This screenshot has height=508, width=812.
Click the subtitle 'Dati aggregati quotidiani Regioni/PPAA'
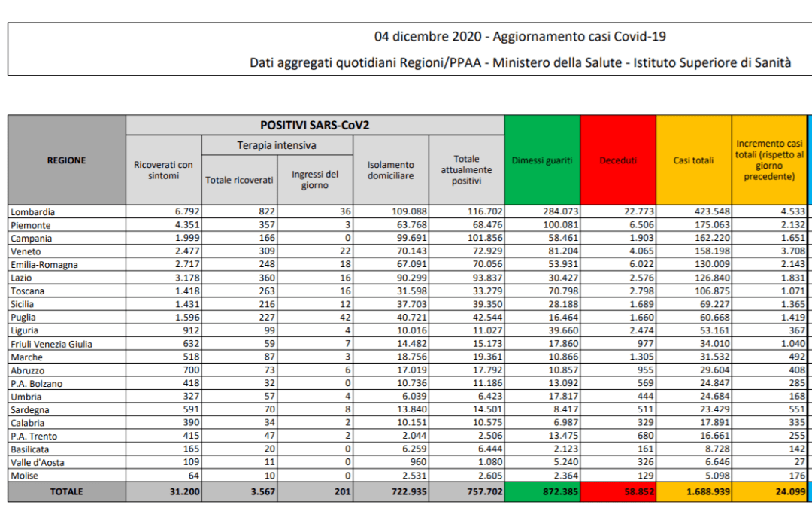(365, 62)
